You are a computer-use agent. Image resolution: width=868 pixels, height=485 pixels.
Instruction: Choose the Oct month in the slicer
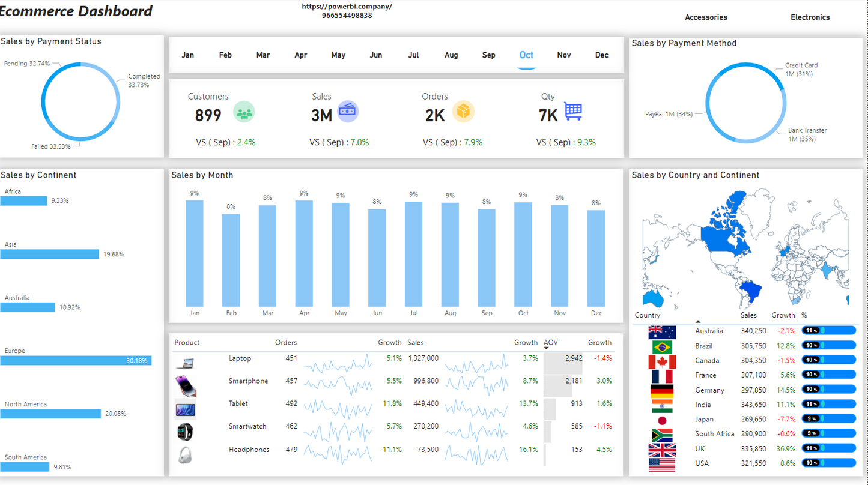pyautogui.click(x=526, y=55)
